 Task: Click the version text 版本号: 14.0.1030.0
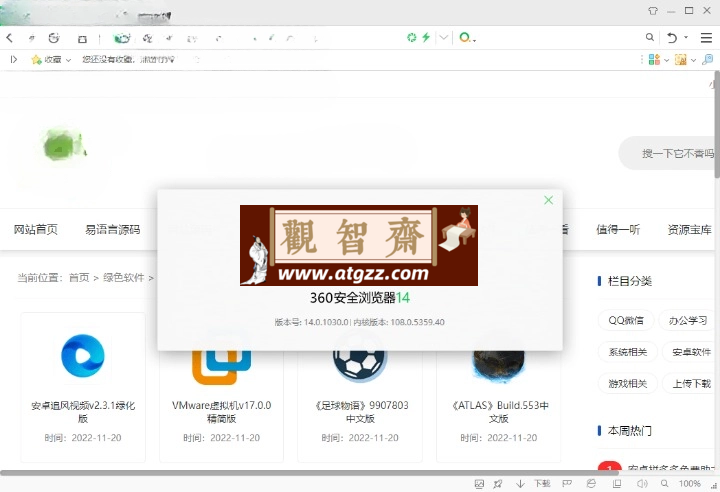pyautogui.click(x=312, y=322)
